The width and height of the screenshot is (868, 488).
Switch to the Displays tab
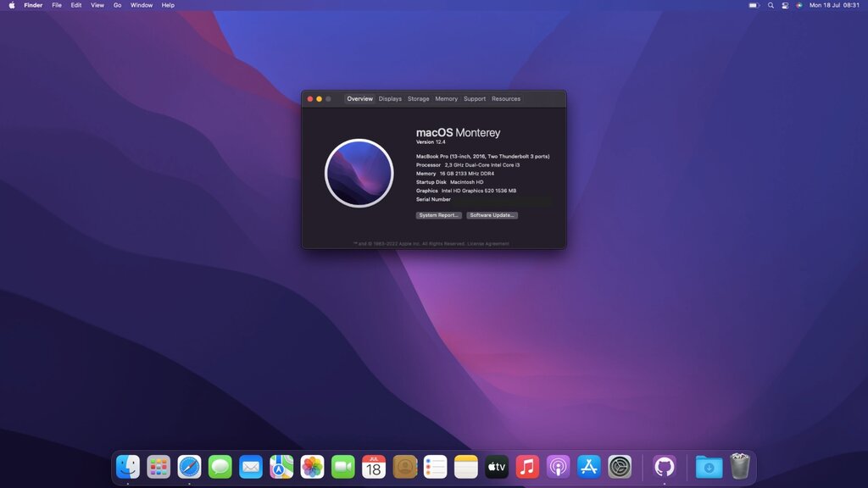point(390,99)
